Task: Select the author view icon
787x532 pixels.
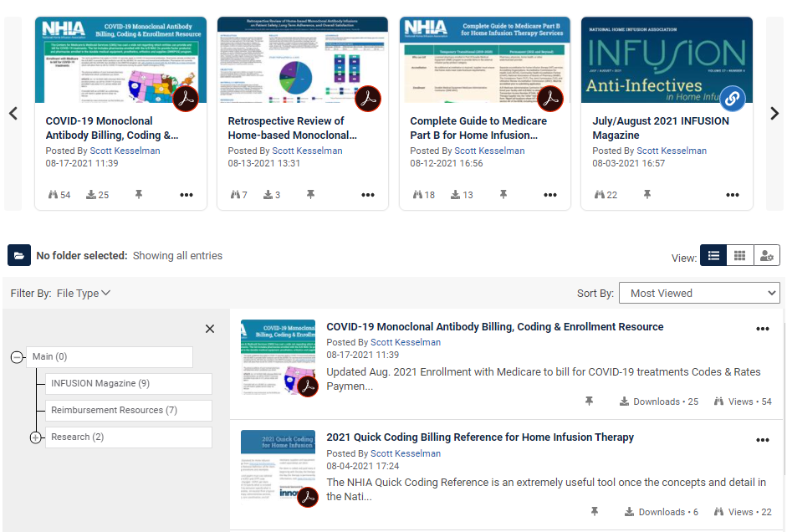Action: point(766,255)
